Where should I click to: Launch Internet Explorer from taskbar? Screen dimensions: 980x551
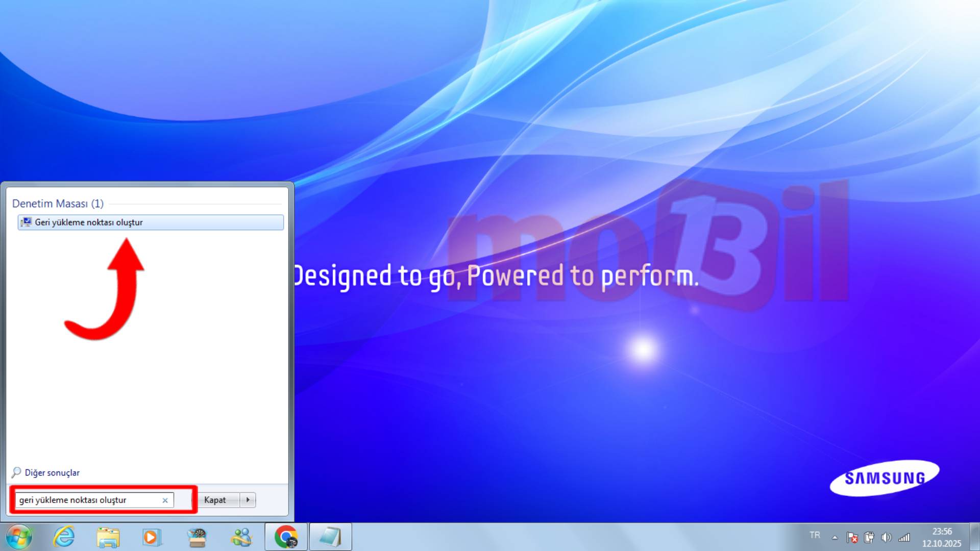tap(64, 537)
